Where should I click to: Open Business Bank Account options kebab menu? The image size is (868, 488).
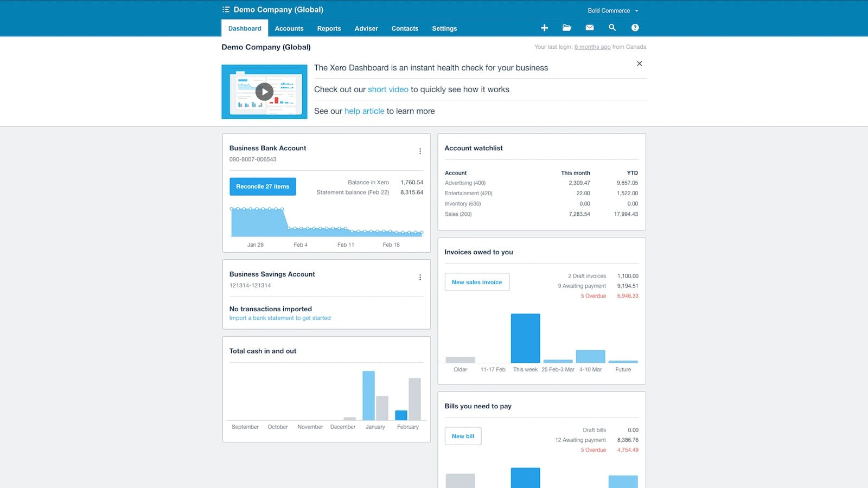420,151
